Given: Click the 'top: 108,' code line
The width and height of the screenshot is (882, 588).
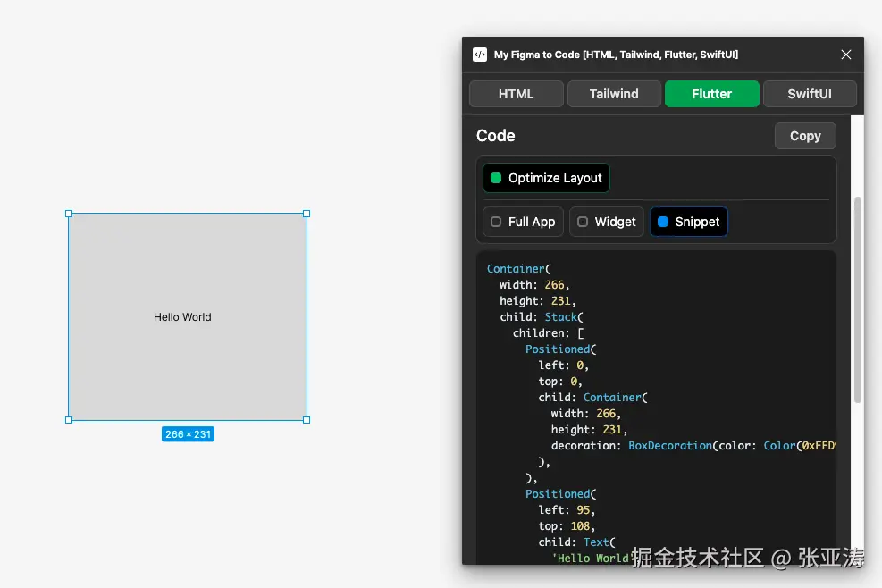Looking at the screenshot, I should 567,526.
